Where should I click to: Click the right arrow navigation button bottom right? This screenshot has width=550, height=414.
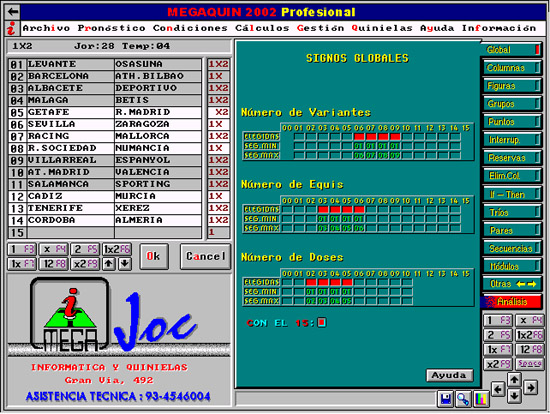(531, 388)
